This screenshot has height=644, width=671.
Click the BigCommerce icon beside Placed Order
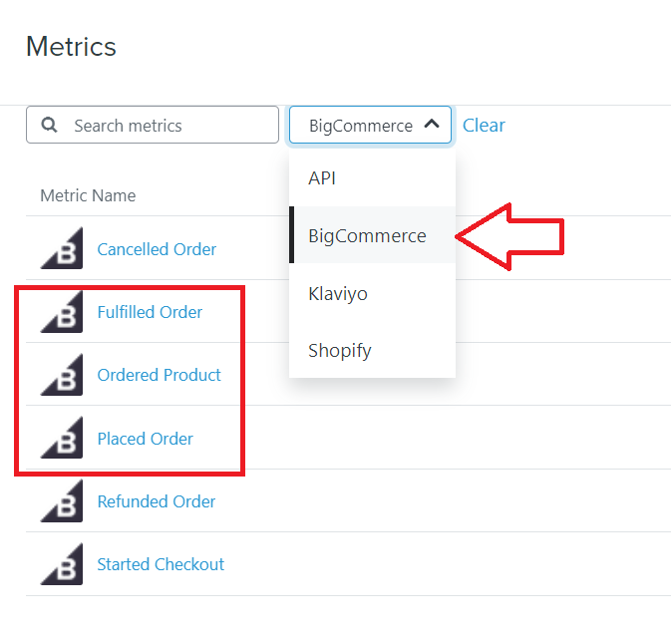tap(62, 438)
